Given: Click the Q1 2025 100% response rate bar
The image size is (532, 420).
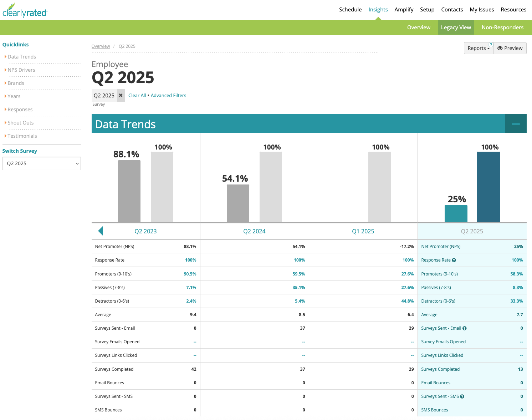Looking at the screenshot, I should pyautogui.click(x=379, y=187).
